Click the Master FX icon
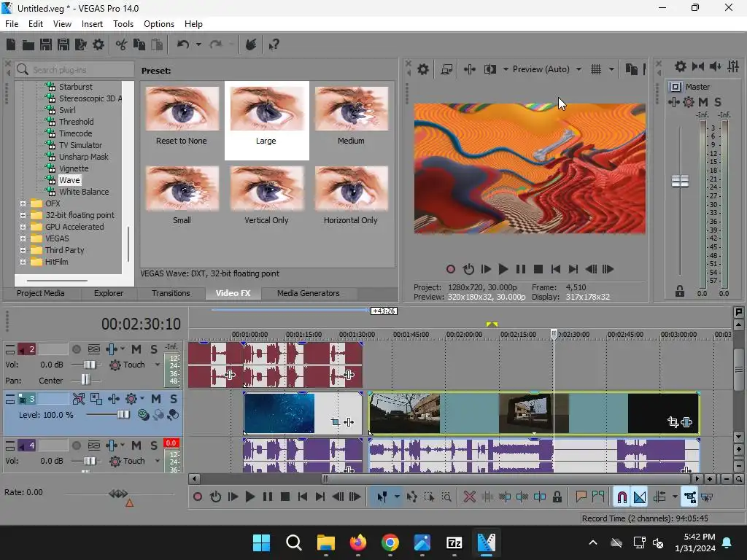Image resolution: width=747 pixels, height=560 pixels. coord(673,102)
